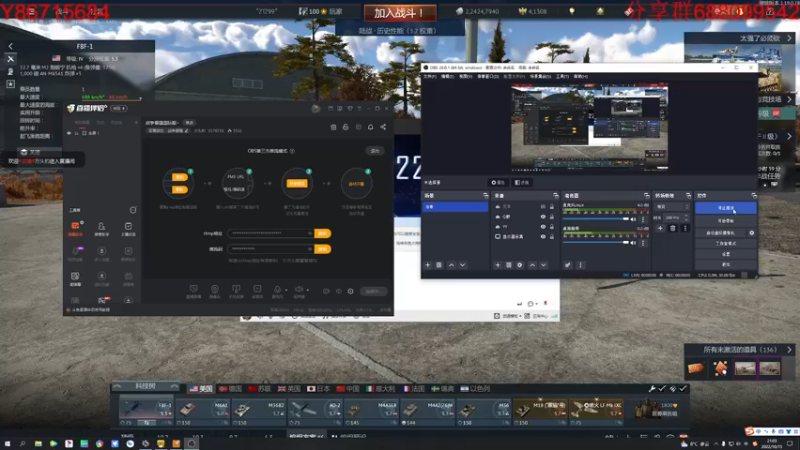This screenshot has height=450, width=800.
Task: Switch to 以色列 nation tab
Action: [475, 389]
